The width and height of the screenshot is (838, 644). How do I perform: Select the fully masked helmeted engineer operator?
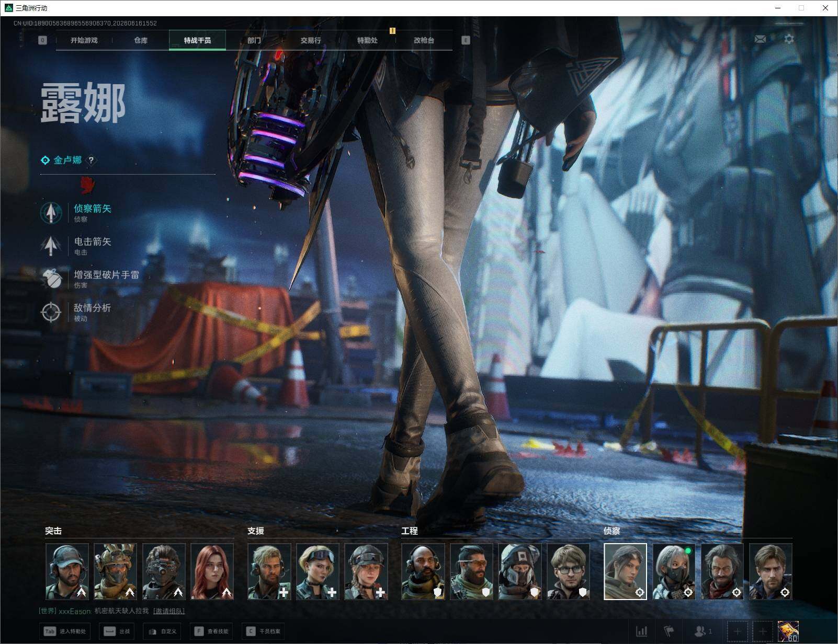[520, 571]
